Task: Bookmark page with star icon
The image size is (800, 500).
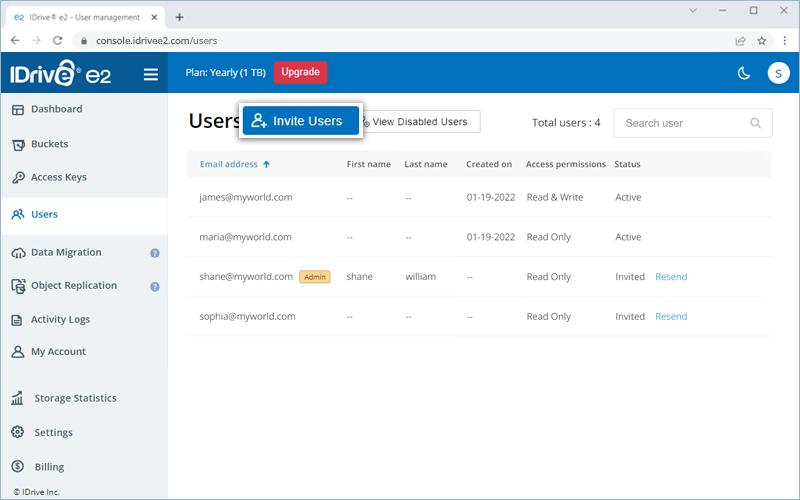Action: 762,41
